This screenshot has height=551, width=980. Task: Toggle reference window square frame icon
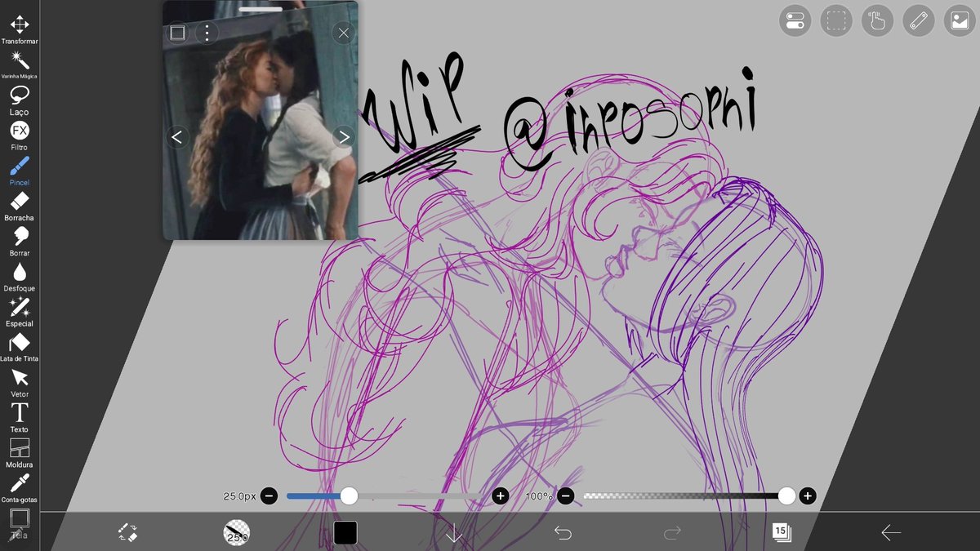click(x=177, y=33)
